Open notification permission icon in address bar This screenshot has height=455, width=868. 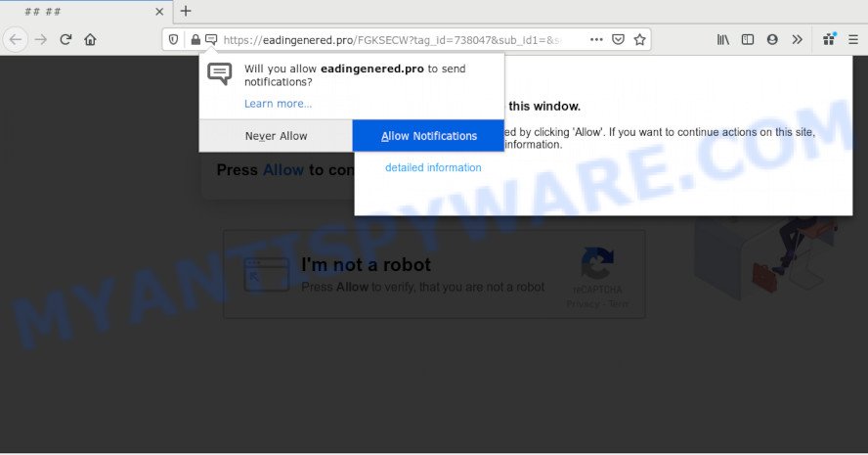(x=211, y=40)
